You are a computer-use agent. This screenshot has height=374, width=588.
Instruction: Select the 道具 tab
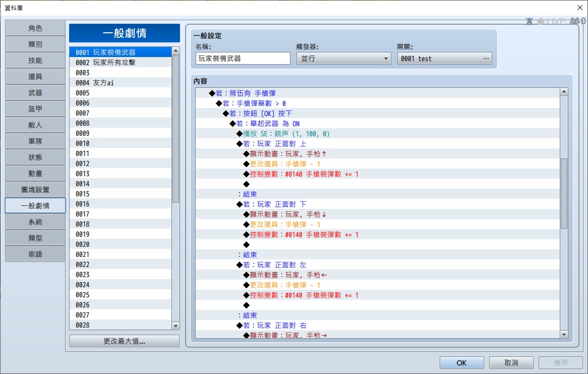click(35, 77)
